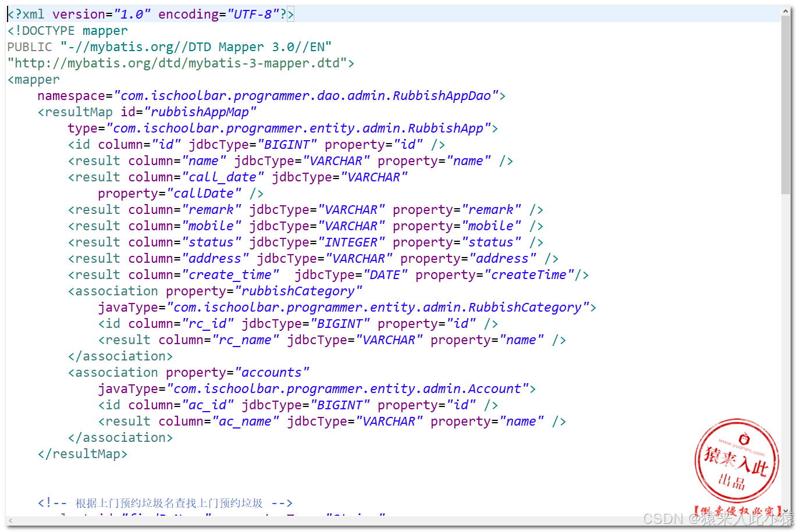The height and width of the screenshot is (532, 797).
Task: Click the closing "</resultMap>" tag
Action: click(83, 454)
